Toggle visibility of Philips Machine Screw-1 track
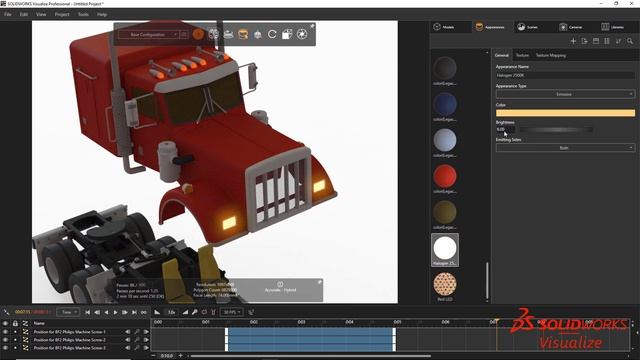This screenshot has height=360, width=640. pyautogui.click(x=5, y=332)
